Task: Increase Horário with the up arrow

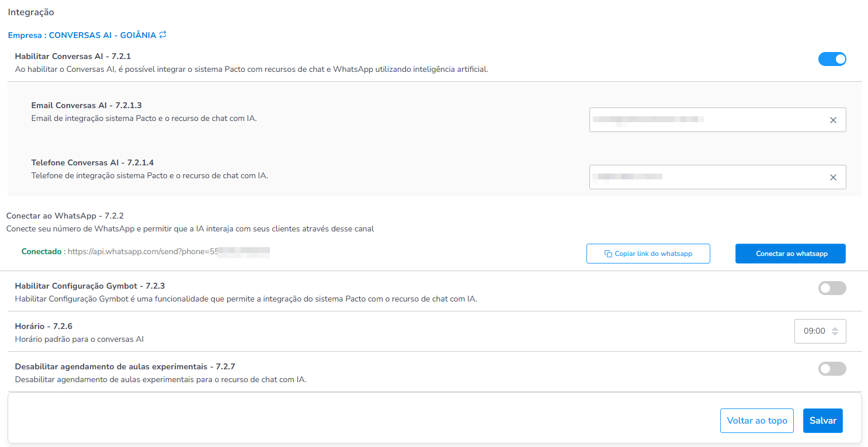Action: tap(835, 328)
